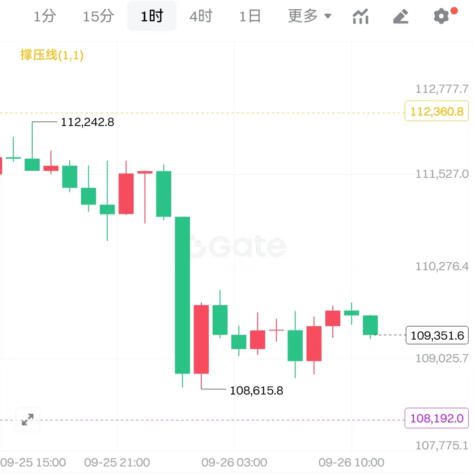474x476 pixels.
Task: Expand the 更多 timeframe dropdown
Action: (x=309, y=16)
